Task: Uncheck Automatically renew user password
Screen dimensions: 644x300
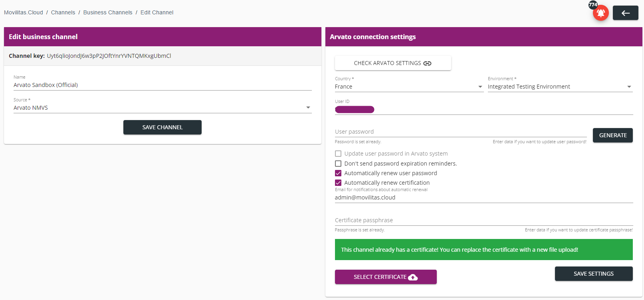Action: click(x=338, y=173)
